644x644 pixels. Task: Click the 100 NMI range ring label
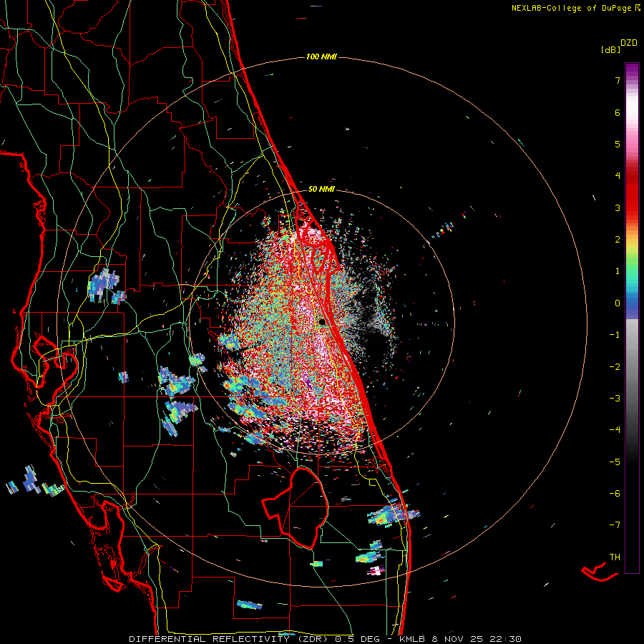321,57
